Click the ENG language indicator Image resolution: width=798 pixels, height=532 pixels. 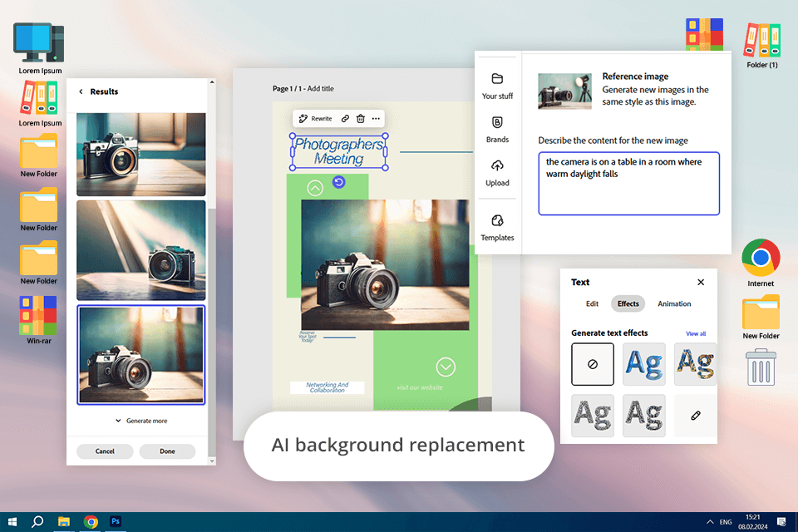point(726,522)
